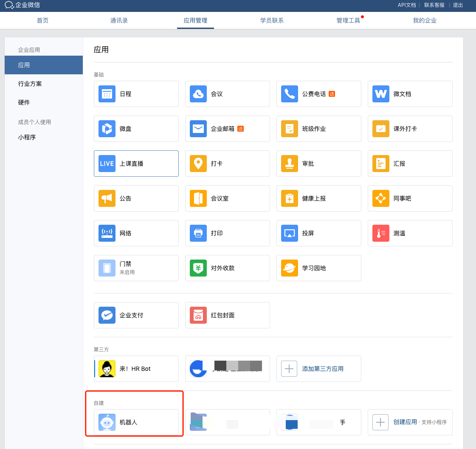This screenshot has width=476, height=449.
Task: Click the 企业微信 logo in header
Action: (x=23, y=5)
